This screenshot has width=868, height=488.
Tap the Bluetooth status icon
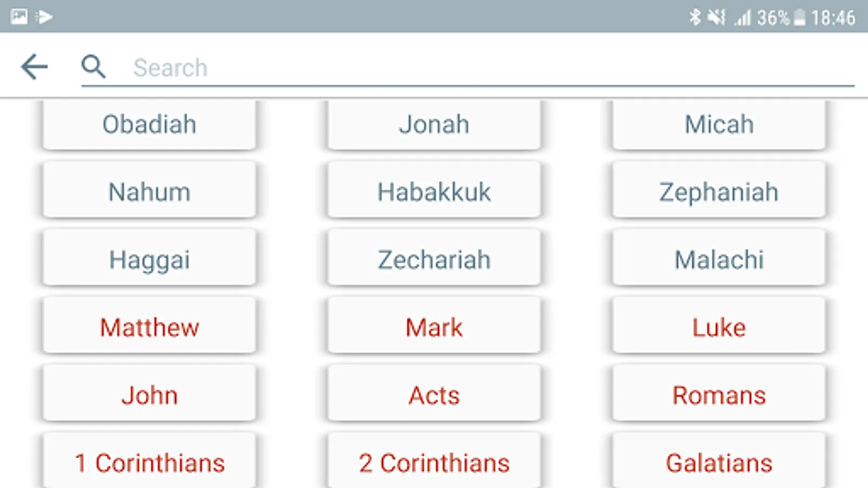(x=695, y=17)
